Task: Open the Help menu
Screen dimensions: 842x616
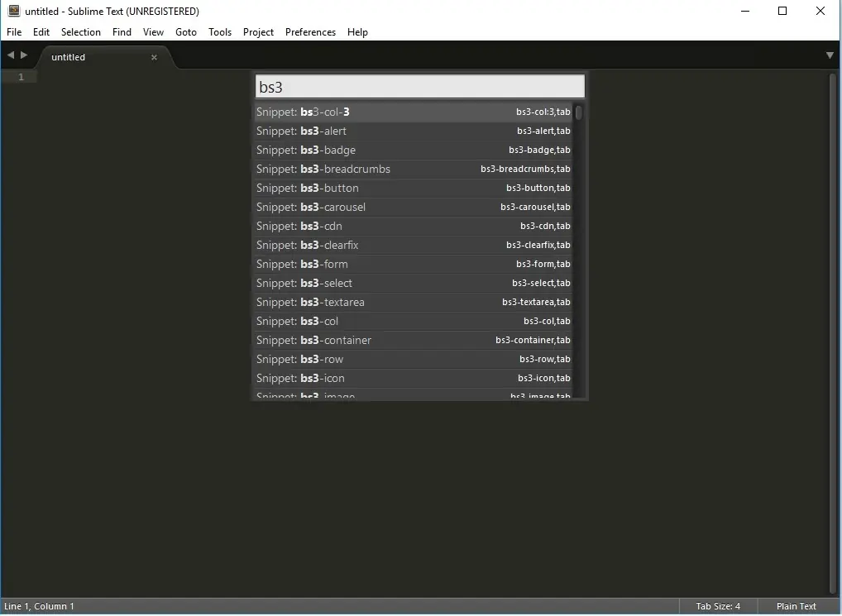Action: (357, 32)
